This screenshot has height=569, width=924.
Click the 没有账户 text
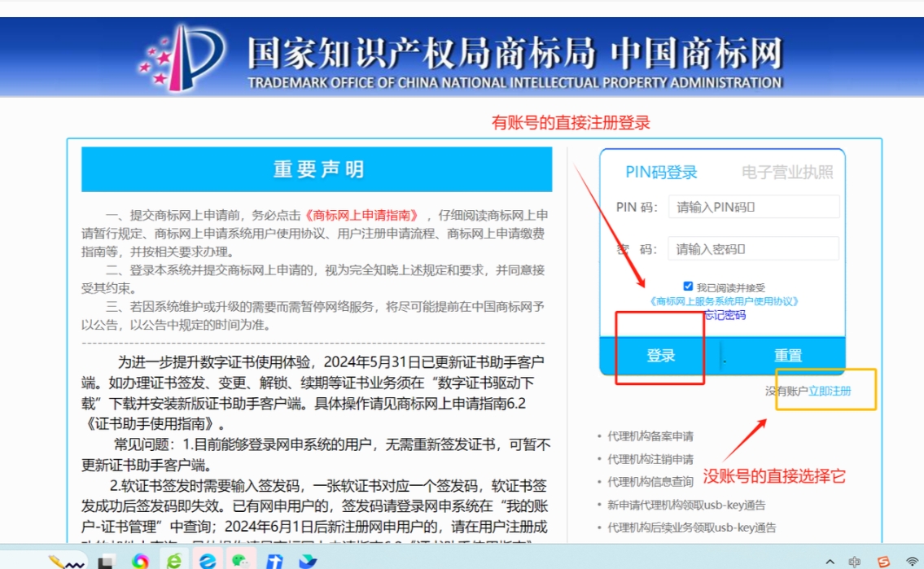click(786, 391)
